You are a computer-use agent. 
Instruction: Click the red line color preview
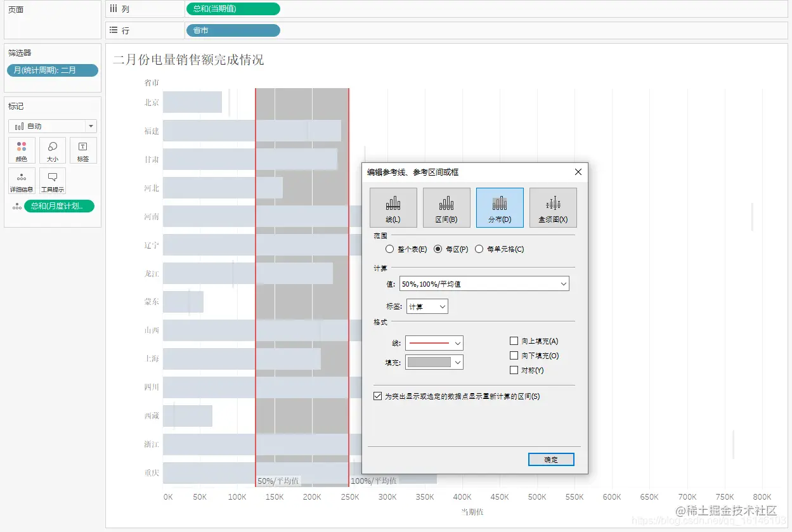click(x=429, y=343)
